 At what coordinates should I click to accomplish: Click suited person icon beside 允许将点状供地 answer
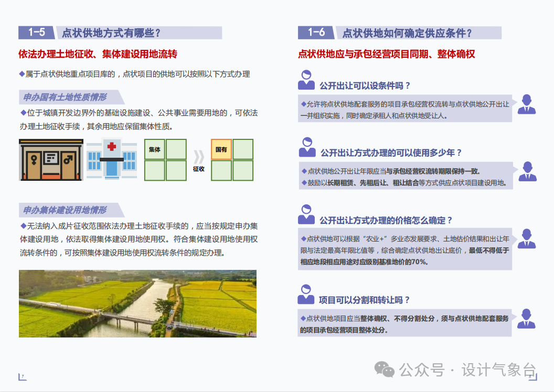pos(526,104)
